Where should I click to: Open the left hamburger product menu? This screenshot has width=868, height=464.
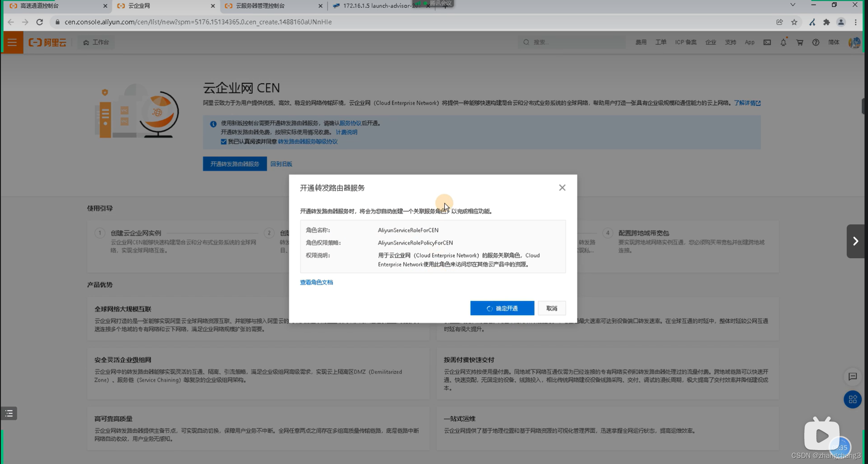[12, 42]
